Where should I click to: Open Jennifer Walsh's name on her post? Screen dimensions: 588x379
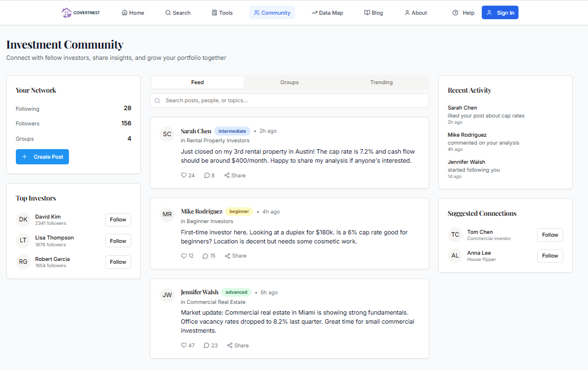[x=200, y=292]
